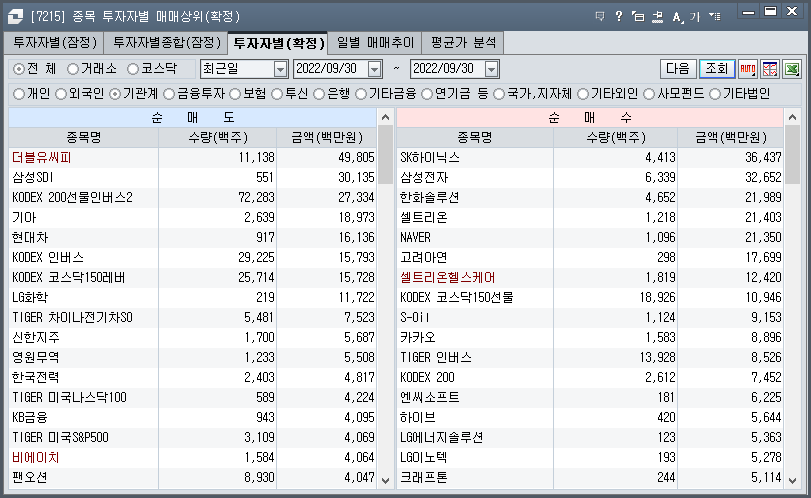Select the 더블유씨피 row in net-sell list

(192, 158)
